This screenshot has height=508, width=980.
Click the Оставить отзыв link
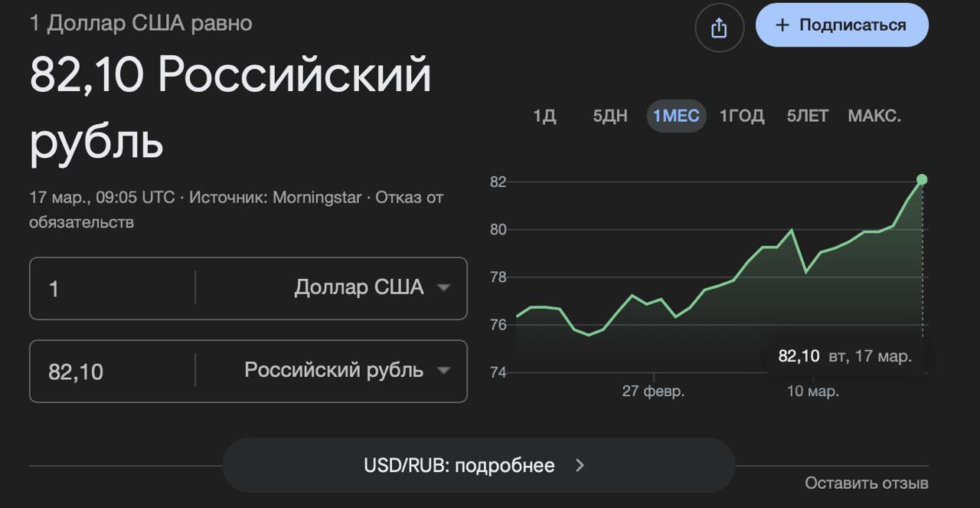[x=866, y=483]
